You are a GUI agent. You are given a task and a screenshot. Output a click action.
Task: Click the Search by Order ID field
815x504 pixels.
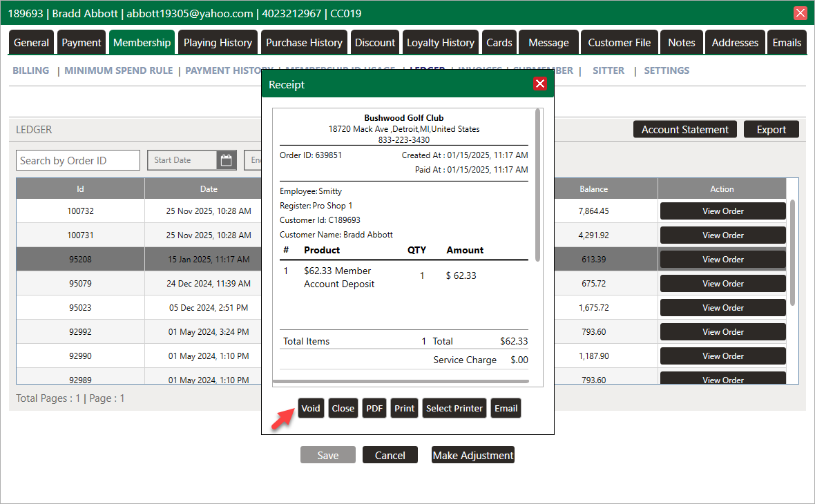click(77, 160)
